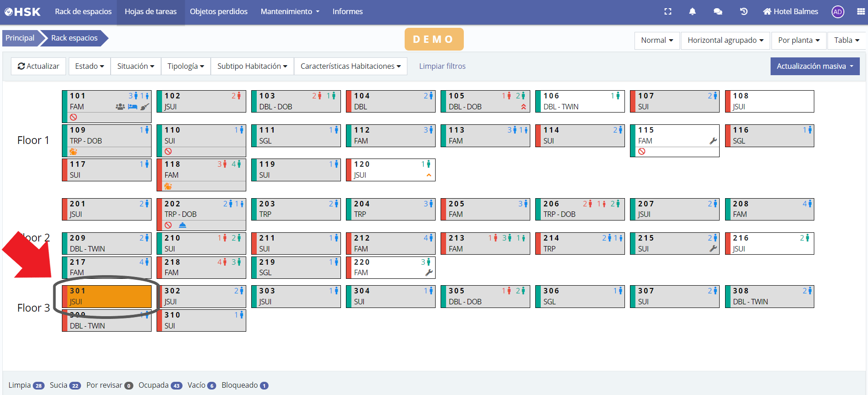The width and height of the screenshot is (868, 395).
Task: Click the AD user avatar
Action: (x=838, y=12)
